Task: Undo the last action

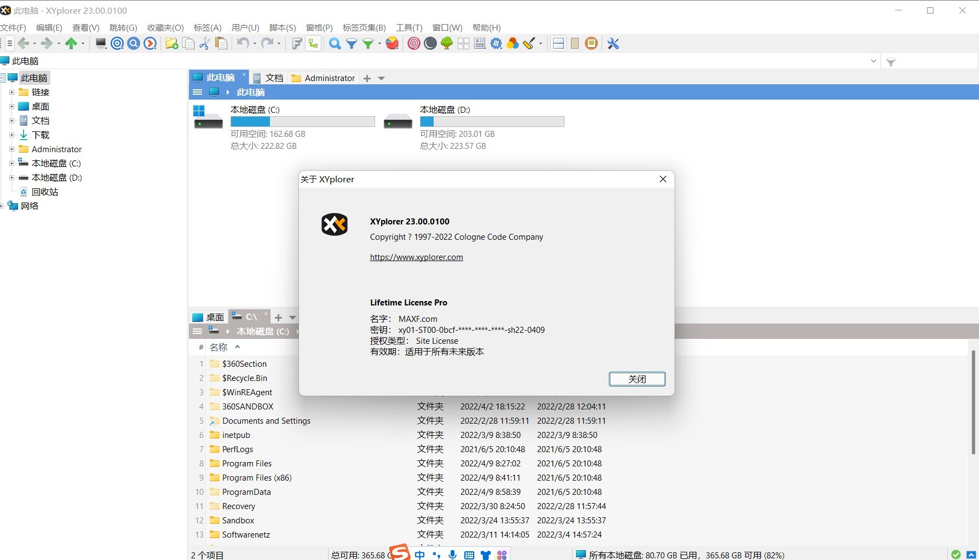Action: (x=243, y=44)
